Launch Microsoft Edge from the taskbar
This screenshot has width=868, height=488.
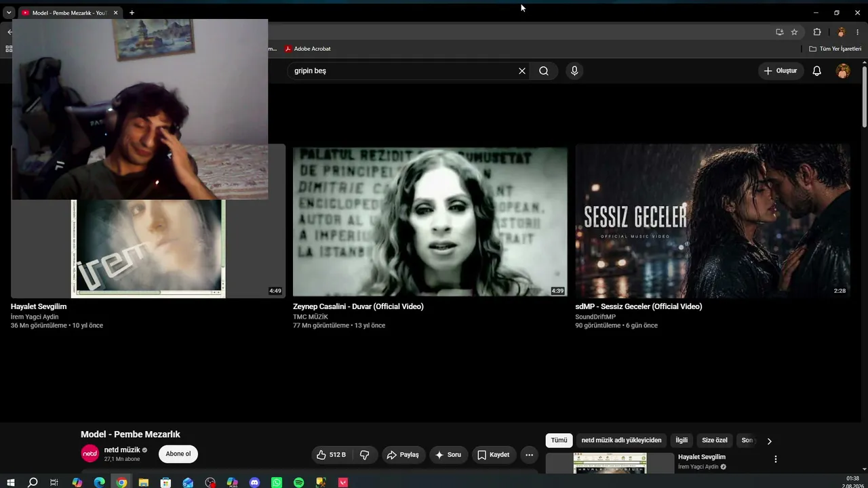point(100,483)
